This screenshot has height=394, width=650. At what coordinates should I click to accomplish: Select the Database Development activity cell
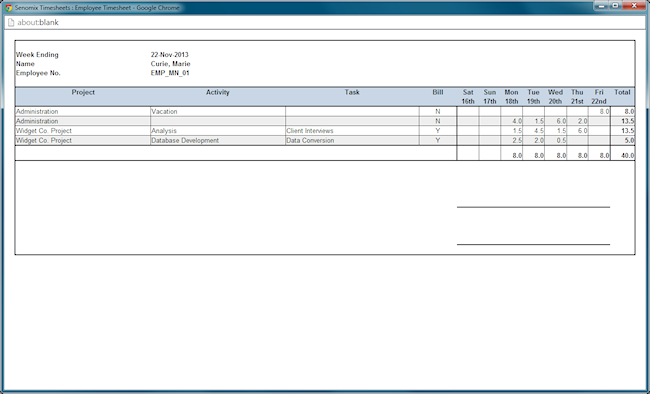(218, 140)
